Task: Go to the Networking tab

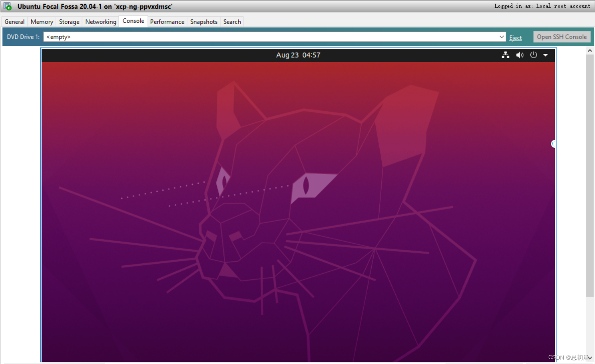Action: coord(100,22)
